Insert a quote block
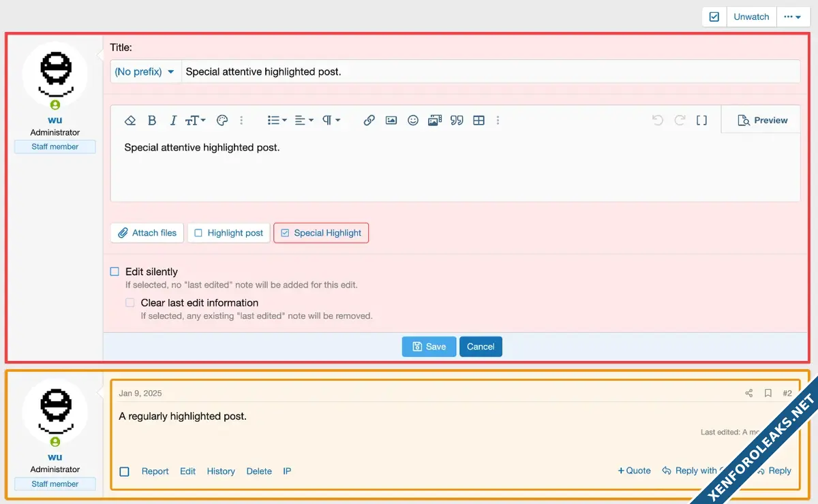The width and height of the screenshot is (818, 504). click(x=457, y=121)
